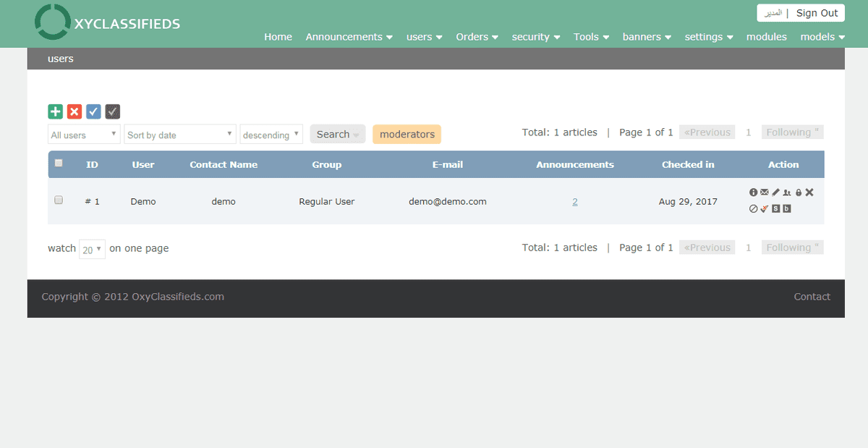Viewport: 868px width, 448px height.
Task: Click the 'S' square icon in actions
Action: [x=775, y=209]
